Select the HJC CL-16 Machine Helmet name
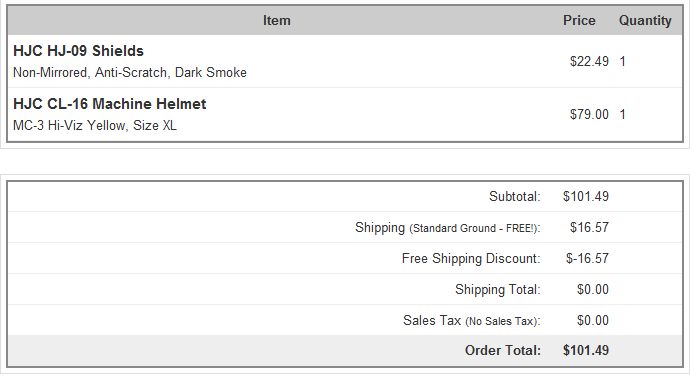The image size is (690, 379). [x=110, y=104]
